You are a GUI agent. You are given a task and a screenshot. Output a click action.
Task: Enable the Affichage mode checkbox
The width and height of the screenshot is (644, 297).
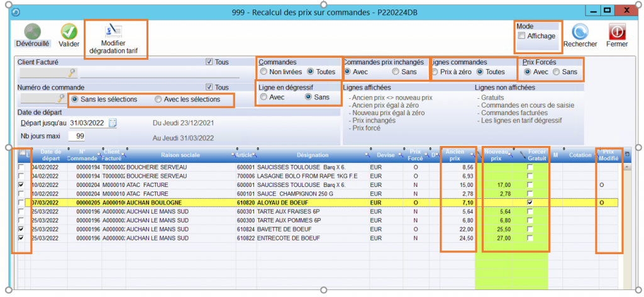click(x=521, y=36)
